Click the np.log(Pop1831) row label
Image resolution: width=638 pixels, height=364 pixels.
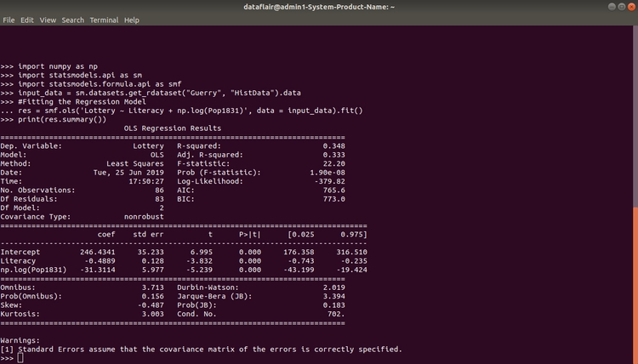point(34,270)
